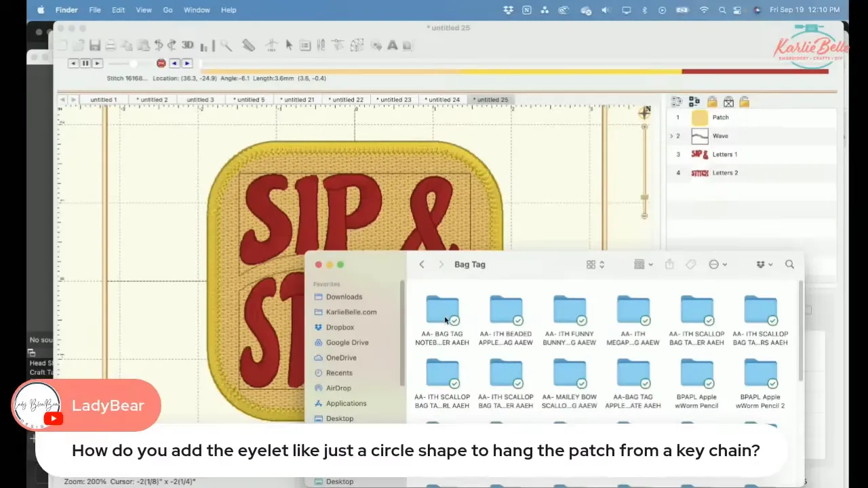Click the print icon in embroidery toolbar
Image resolution: width=868 pixels, height=488 pixels.
coord(111,45)
